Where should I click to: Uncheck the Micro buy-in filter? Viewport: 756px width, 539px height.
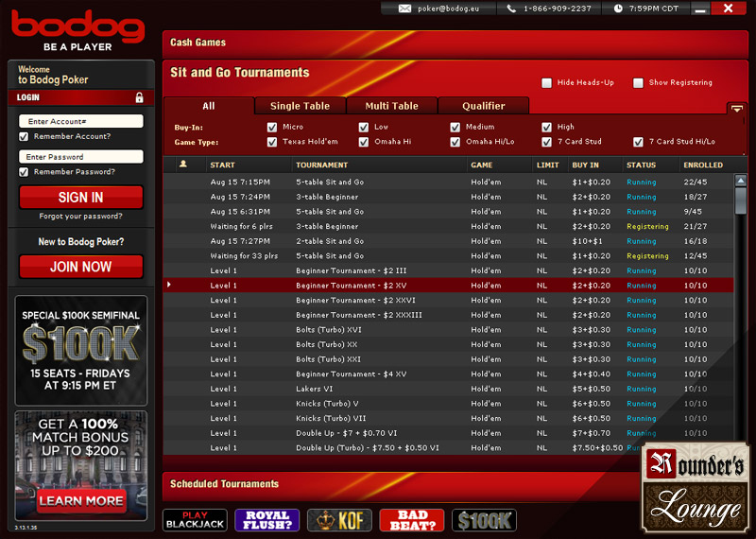point(272,127)
